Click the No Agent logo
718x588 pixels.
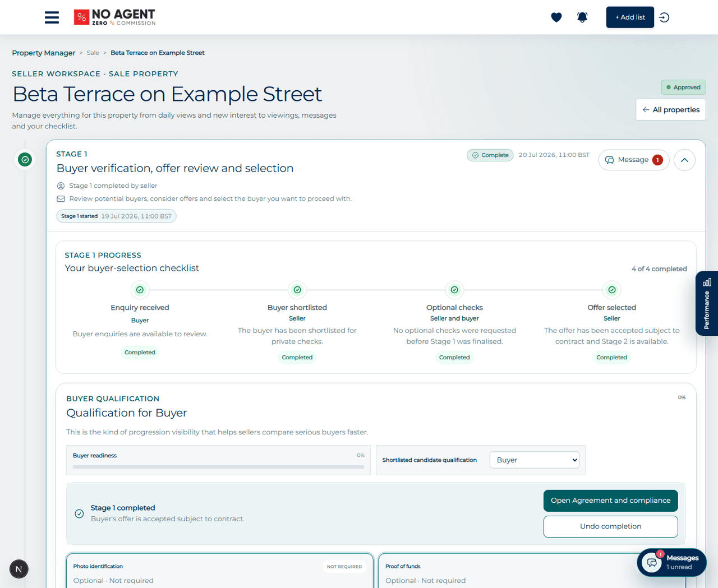pyautogui.click(x=114, y=17)
